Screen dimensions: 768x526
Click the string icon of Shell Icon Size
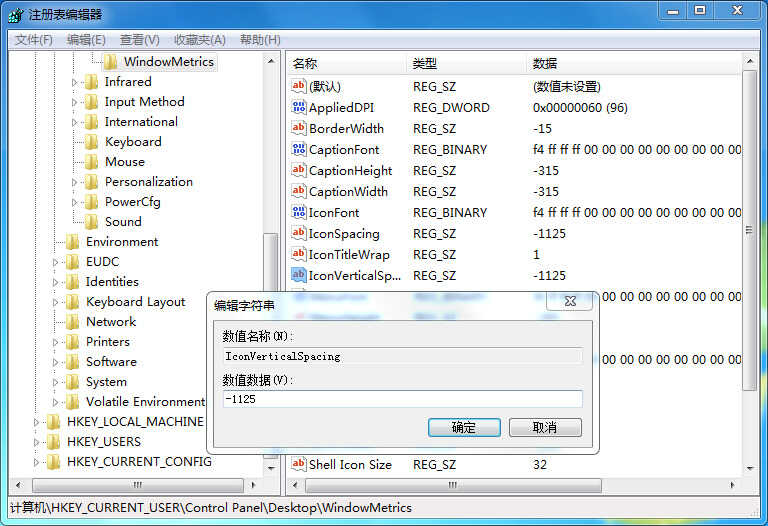click(298, 464)
